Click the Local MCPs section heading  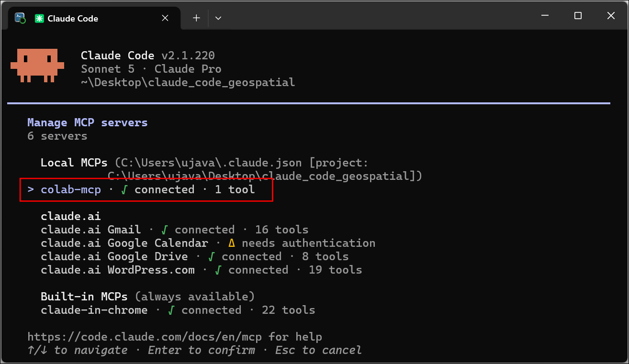pos(74,163)
